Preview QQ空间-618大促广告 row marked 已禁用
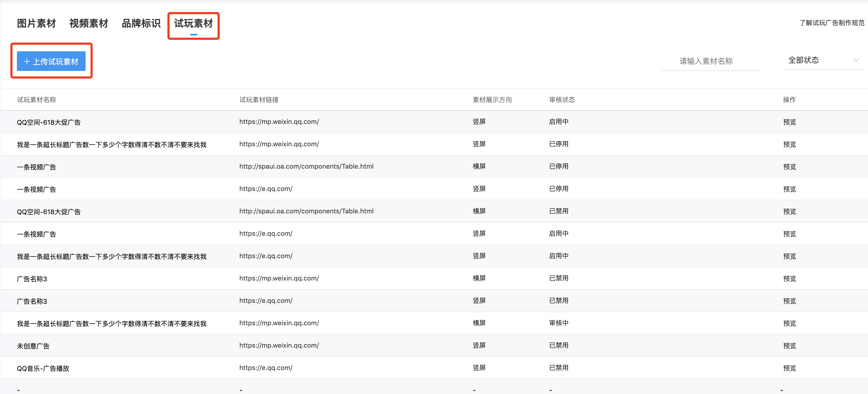This screenshot has width=868, height=394. coord(789,211)
